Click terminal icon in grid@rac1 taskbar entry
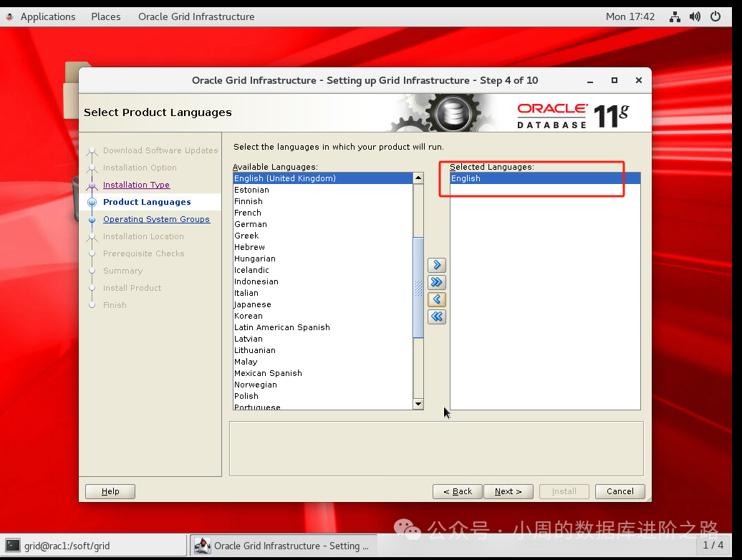 coord(13,546)
